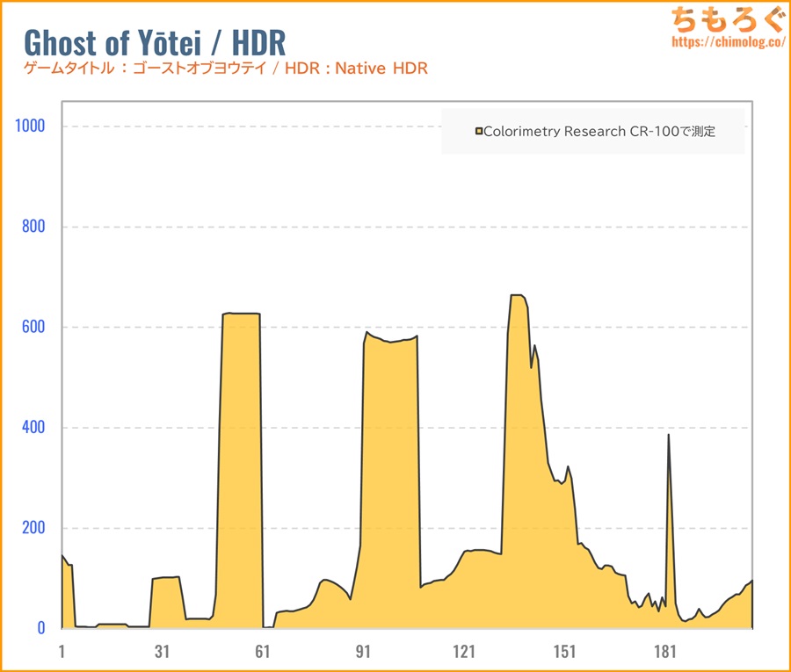Click the 121 x-axis tick label
This screenshot has height=672, width=791.
(x=464, y=652)
